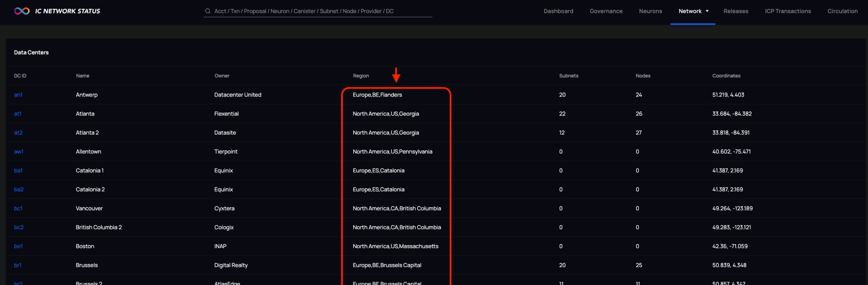Open the at1 data center link
This screenshot has width=868, height=285.
coord(18,114)
